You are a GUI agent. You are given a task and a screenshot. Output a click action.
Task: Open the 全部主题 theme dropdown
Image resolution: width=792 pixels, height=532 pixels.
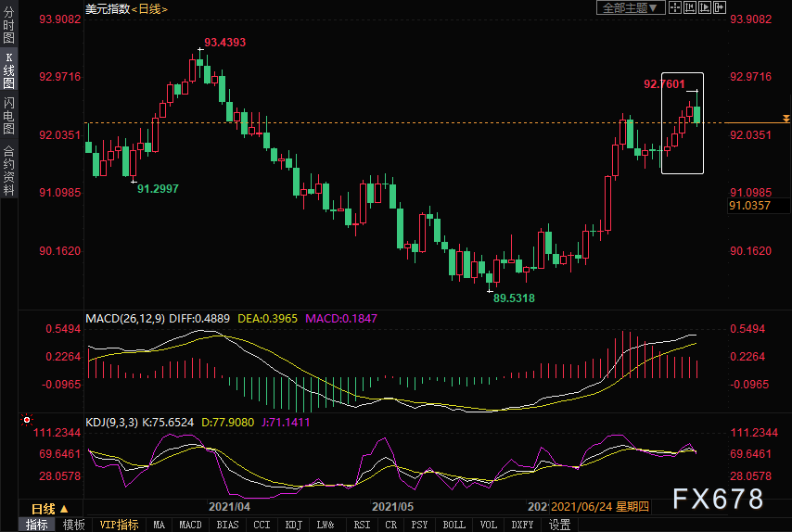pos(631,7)
